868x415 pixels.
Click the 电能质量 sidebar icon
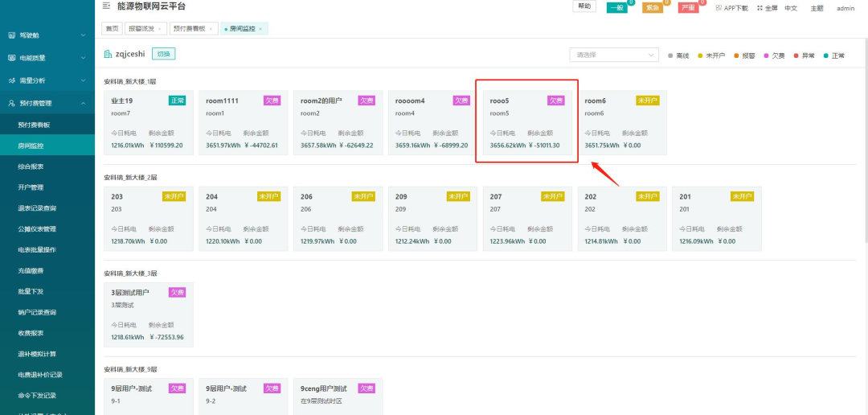tap(11, 58)
